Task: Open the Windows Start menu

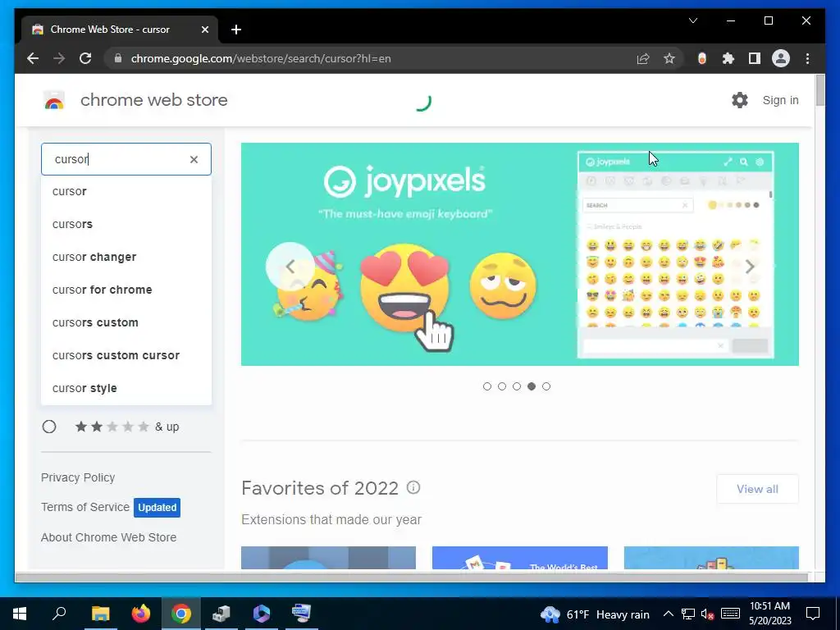Action: coord(20,614)
